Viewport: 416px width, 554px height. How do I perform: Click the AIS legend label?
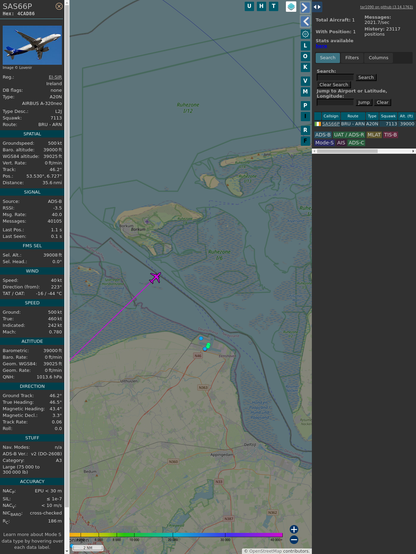click(x=341, y=143)
